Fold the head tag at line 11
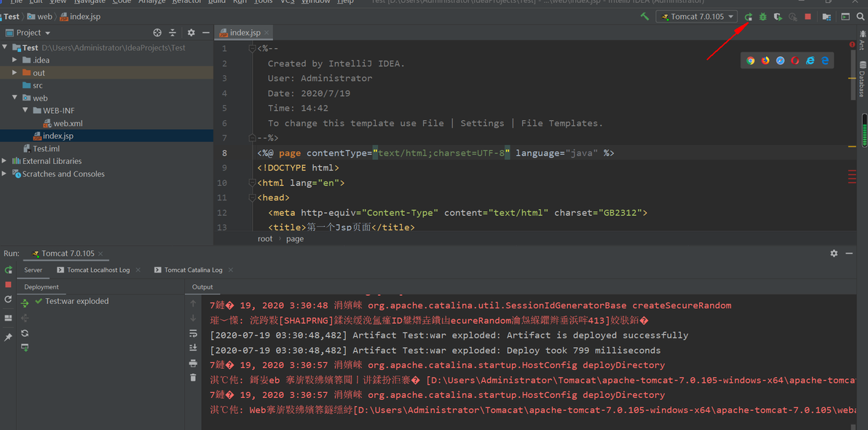Screen dimensions: 868x430 pyautogui.click(x=253, y=198)
